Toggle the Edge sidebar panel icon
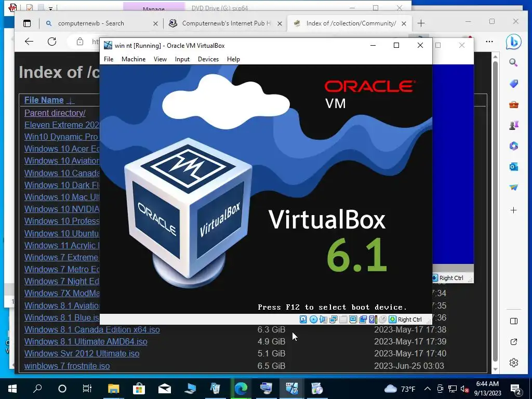532x399 pixels. tap(514, 321)
